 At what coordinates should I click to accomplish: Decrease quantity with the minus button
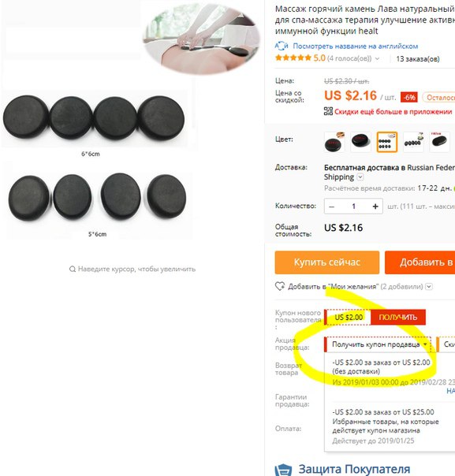click(331, 206)
